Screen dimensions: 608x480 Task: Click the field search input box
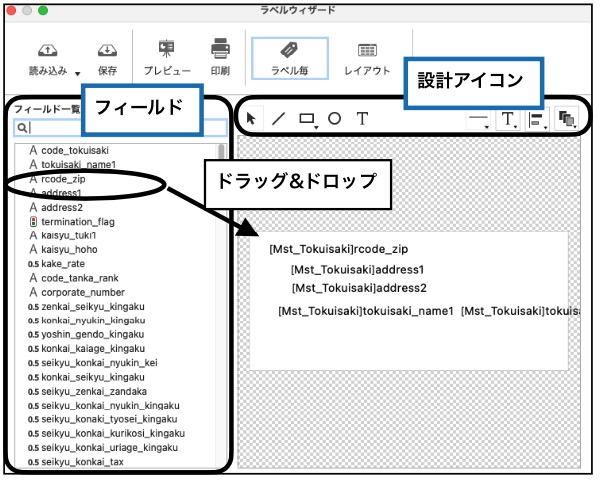(120, 128)
